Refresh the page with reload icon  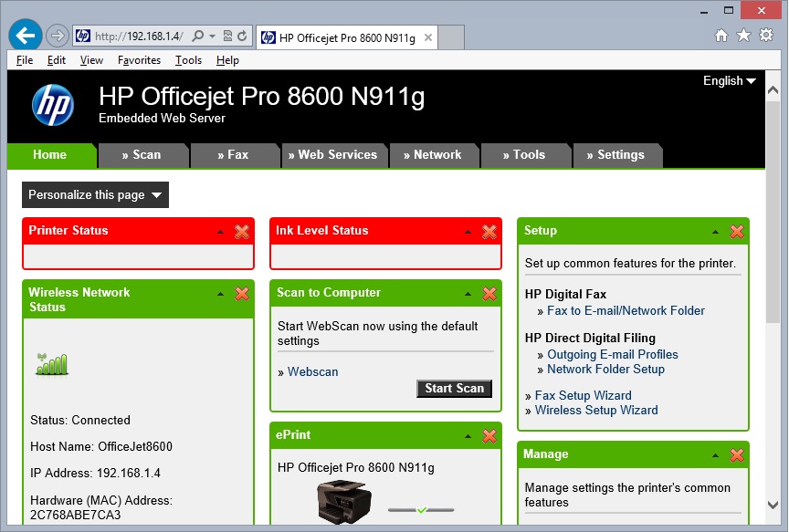(243, 37)
